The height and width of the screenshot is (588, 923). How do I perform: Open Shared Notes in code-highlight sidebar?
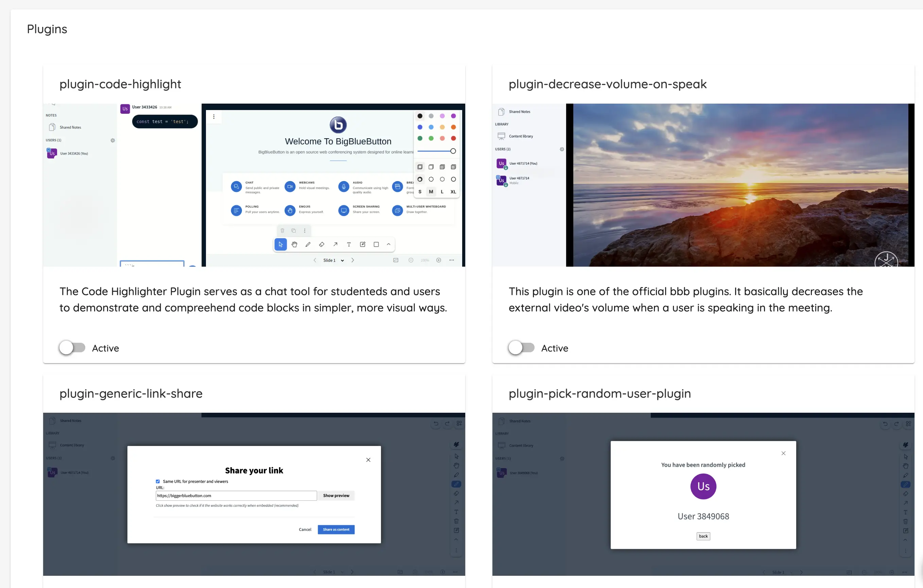click(70, 127)
